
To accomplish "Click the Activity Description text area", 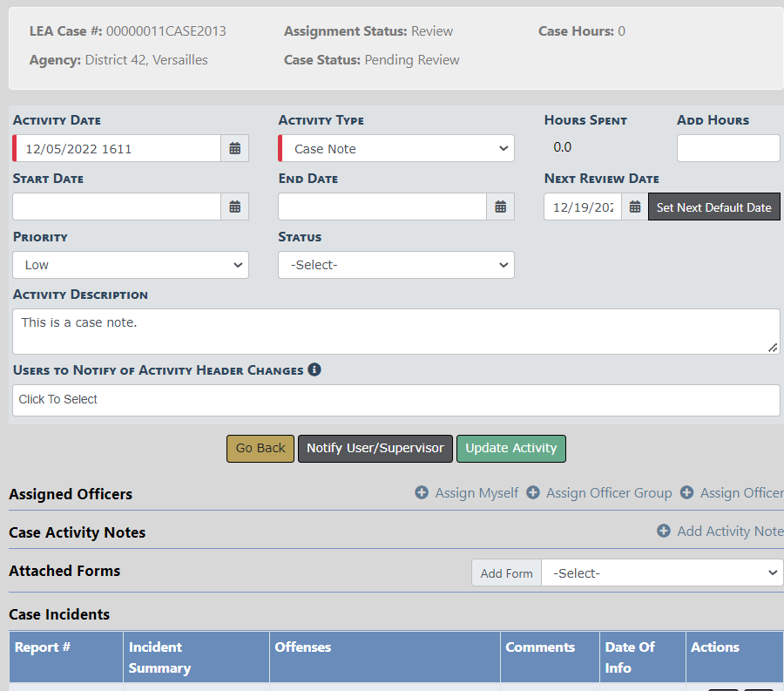I will 396,331.
